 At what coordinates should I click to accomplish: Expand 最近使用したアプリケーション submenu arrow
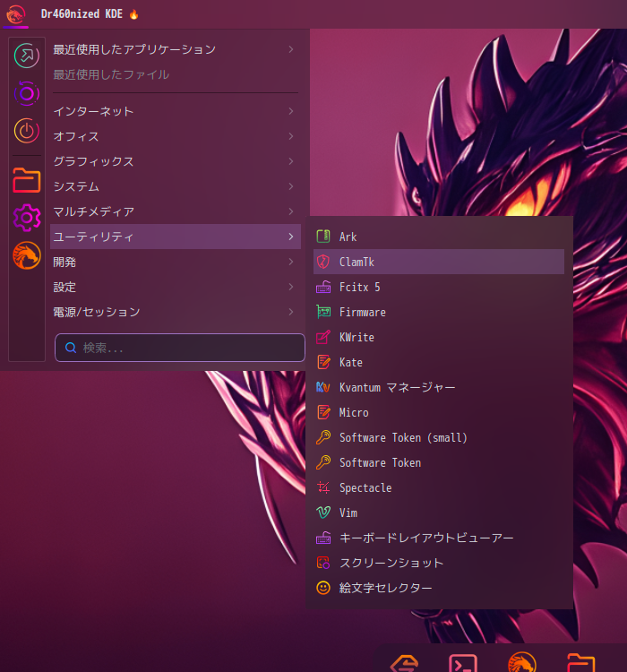coord(290,49)
